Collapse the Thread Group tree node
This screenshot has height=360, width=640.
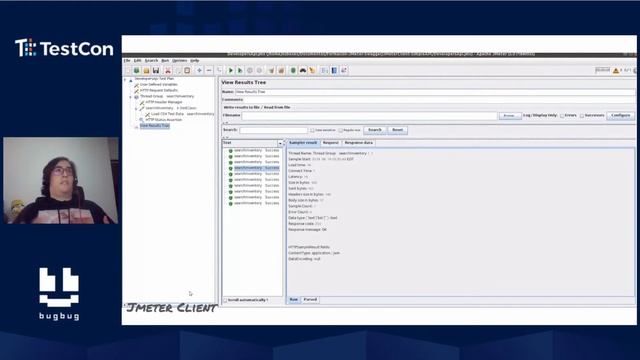coord(131,97)
